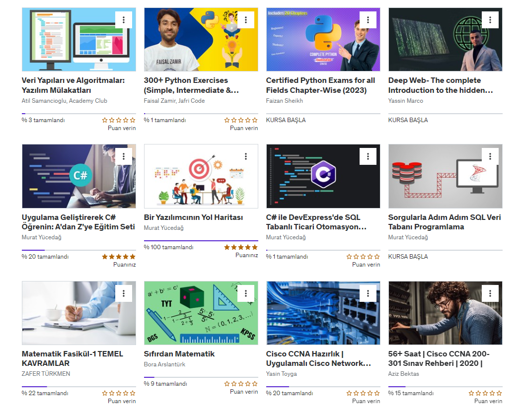
Task: Open Cisco CCNA Hazırlık course title
Action: [318, 358]
